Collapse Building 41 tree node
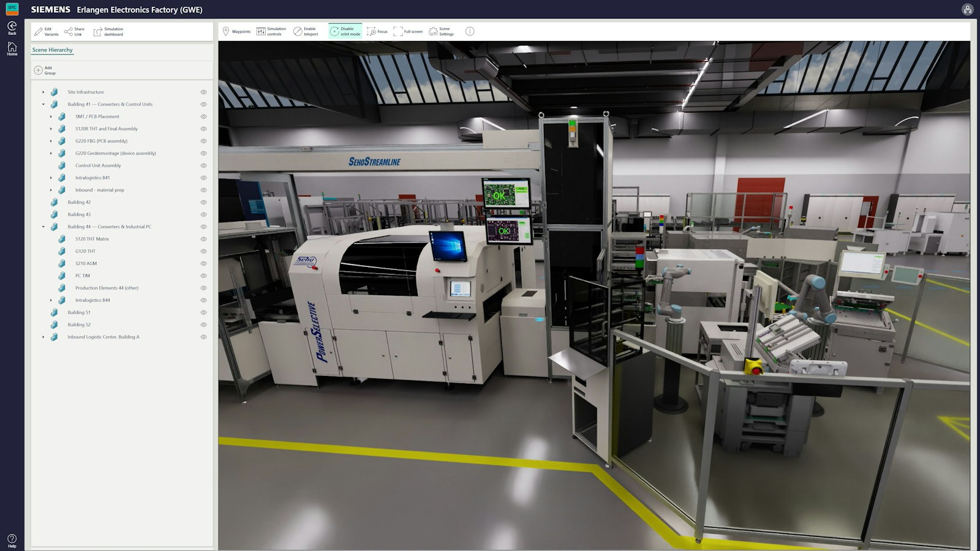The width and height of the screenshot is (980, 551). pos(43,104)
